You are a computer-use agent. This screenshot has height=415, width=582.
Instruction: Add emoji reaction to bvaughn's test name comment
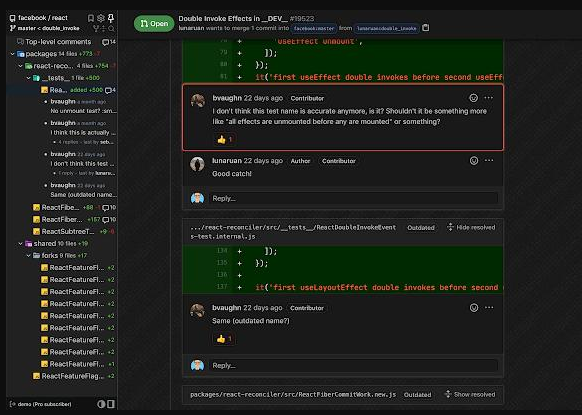[x=473, y=98]
